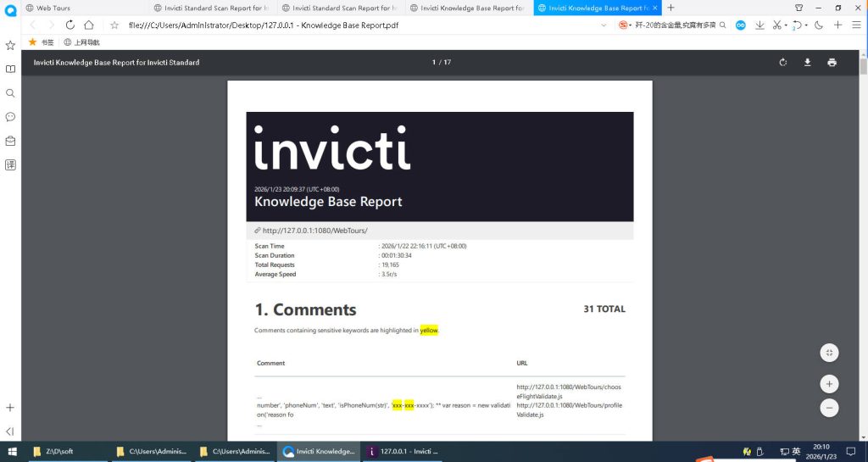This screenshot has height=462, width=868.
Task: Go to the browser home page
Action: coord(89,25)
